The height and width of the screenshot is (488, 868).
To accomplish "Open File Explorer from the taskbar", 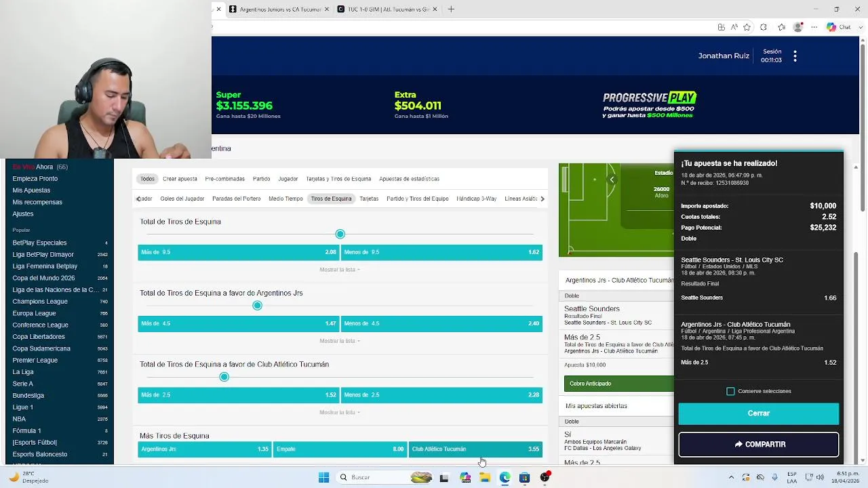I will point(485,477).
